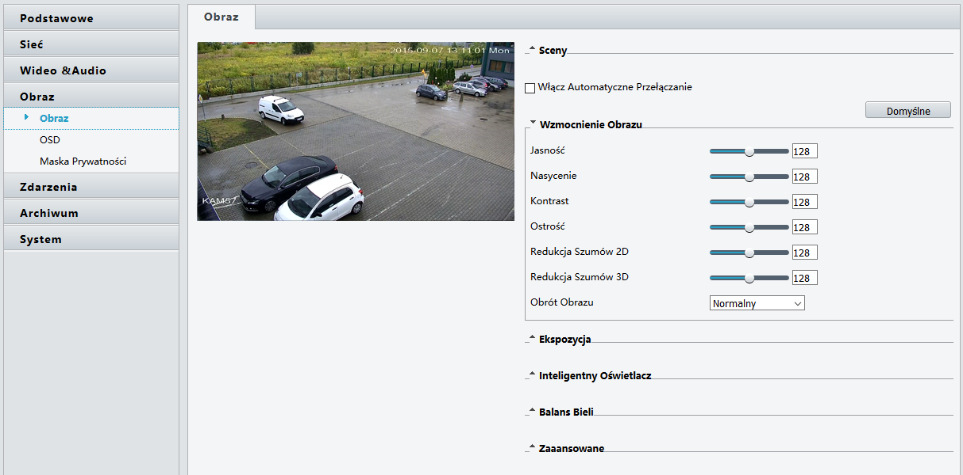Click the Ostrość value field

805,227
